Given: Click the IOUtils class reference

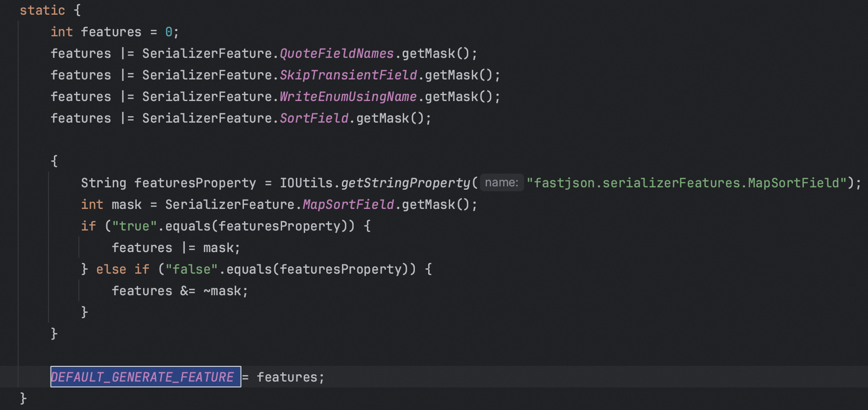Looking at the screenshot, I should point(306,183).
